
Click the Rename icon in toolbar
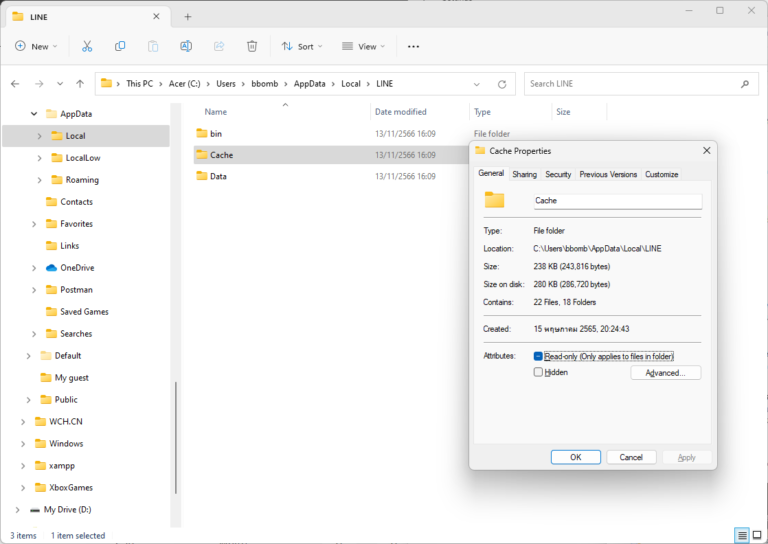pos(186,47)
